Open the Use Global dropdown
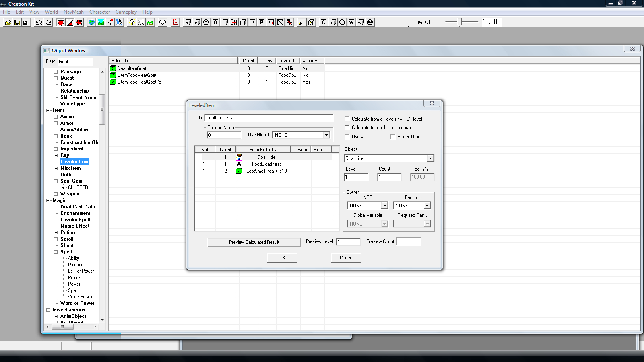This screenshot has height=362, width=644. pos(326,135)
